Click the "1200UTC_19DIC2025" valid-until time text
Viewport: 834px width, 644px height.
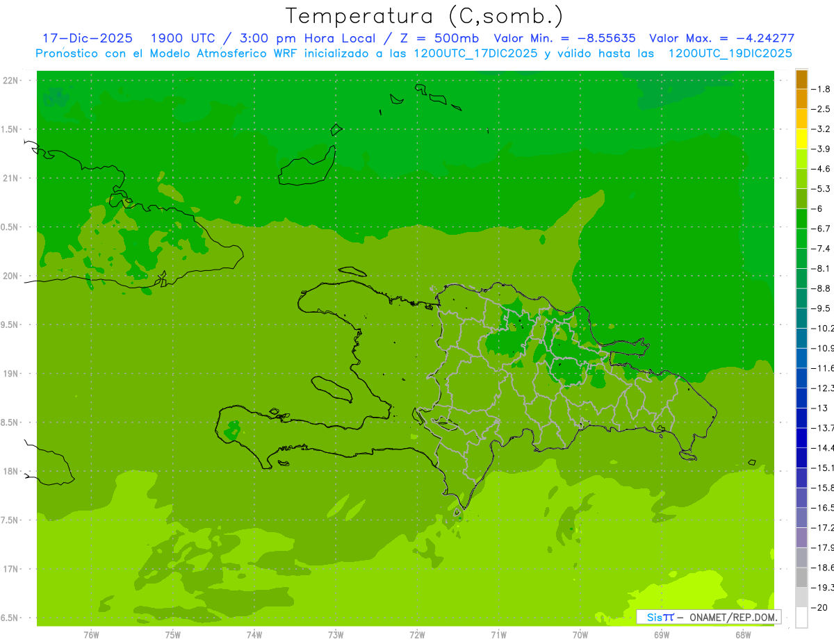730,53
